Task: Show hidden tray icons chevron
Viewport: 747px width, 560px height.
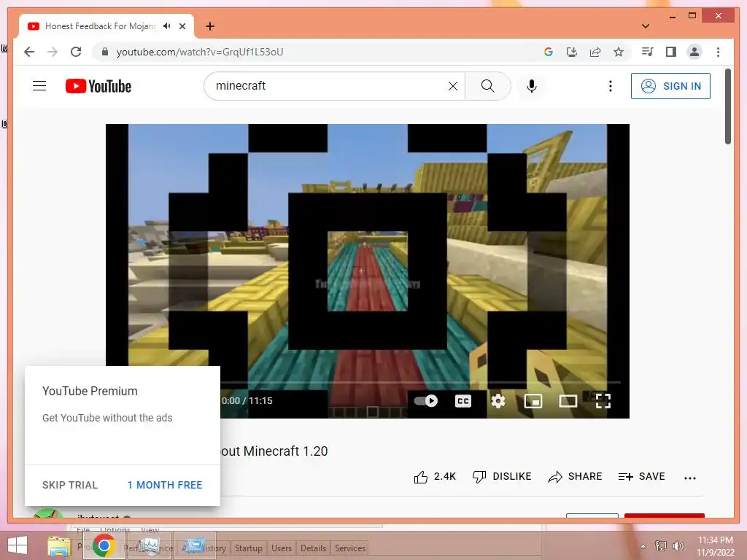Action: coord(643,546)
